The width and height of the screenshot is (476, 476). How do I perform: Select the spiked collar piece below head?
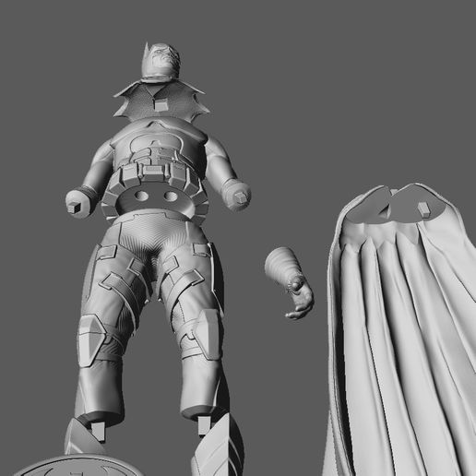tap(161, 101)
